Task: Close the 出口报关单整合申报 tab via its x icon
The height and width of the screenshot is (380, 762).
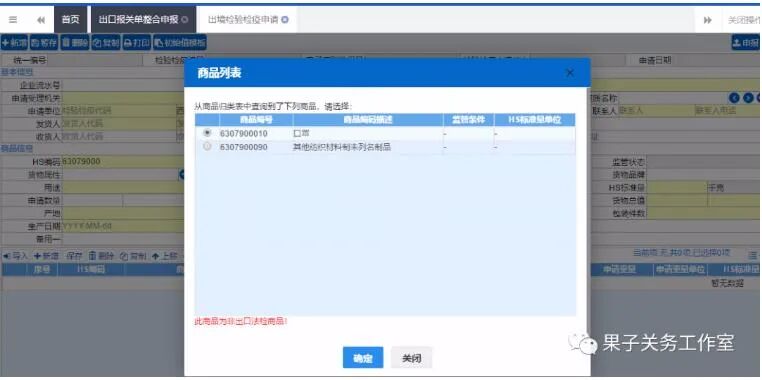Action: click(185, 20)
